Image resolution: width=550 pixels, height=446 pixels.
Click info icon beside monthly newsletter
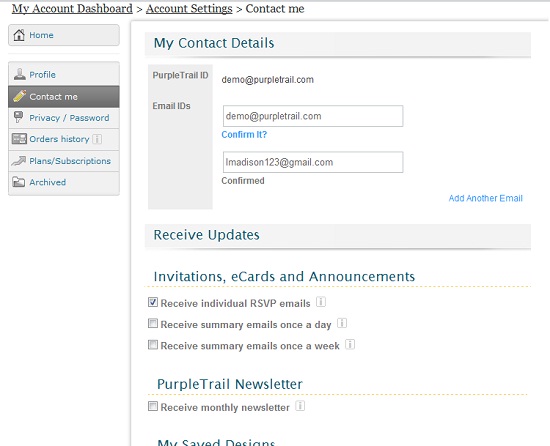coord(300,406)
